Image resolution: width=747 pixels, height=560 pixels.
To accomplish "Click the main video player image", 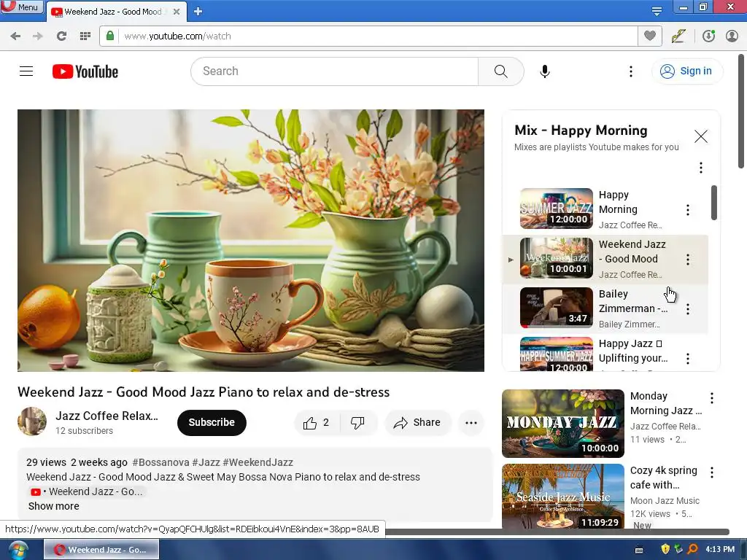I will pyautogui.click(x=251, y=241).
